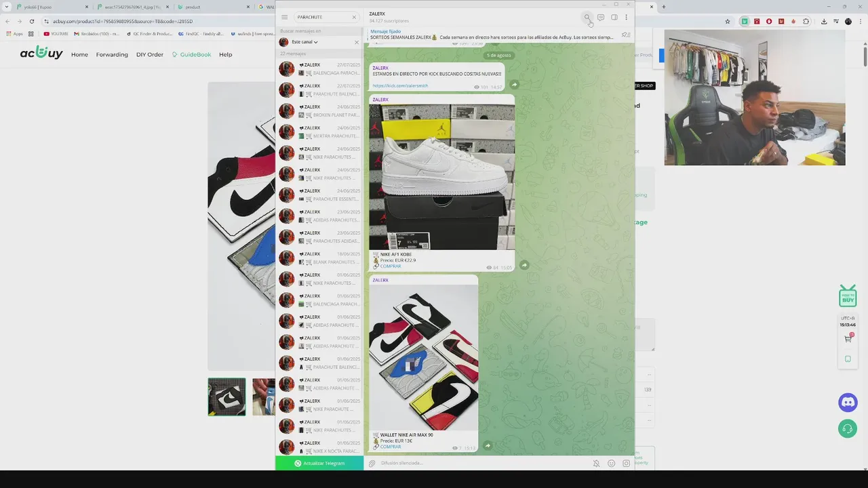Toggle silent broadcast bell icon
Screen dimensions: 868x488
click(x=596, y=464)
